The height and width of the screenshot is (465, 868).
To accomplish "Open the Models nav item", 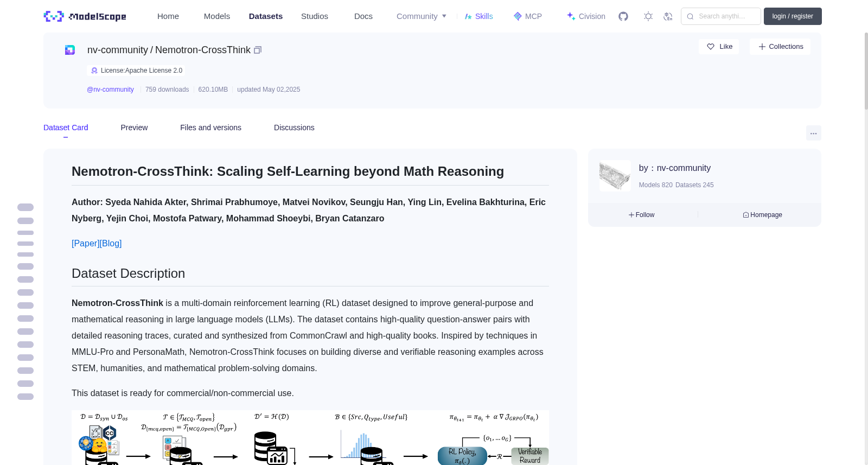I will 217,16.
